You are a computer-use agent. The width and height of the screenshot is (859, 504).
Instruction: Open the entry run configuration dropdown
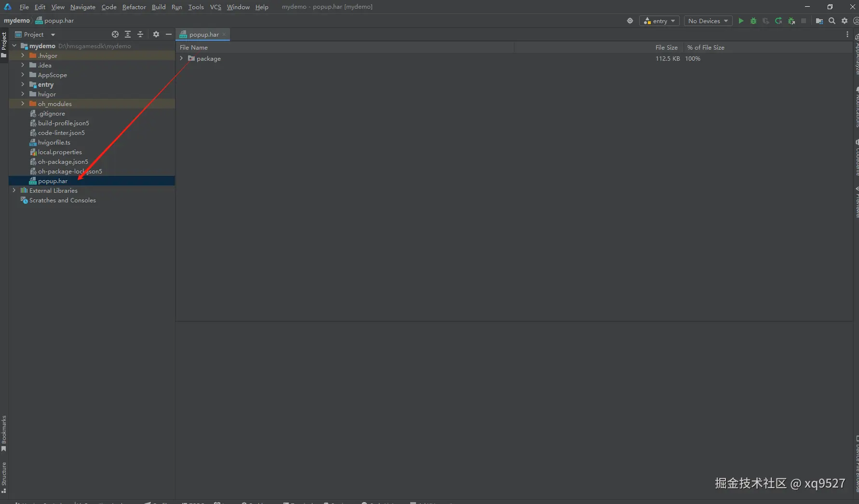point(659,21)
